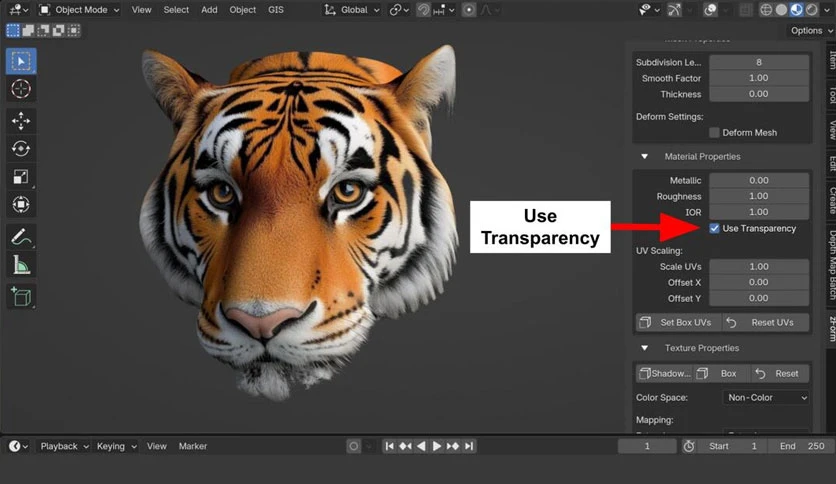The height and width of the screenshot is (484, 836).
Task: Activate the Transform tool
Action: point(21,204)
